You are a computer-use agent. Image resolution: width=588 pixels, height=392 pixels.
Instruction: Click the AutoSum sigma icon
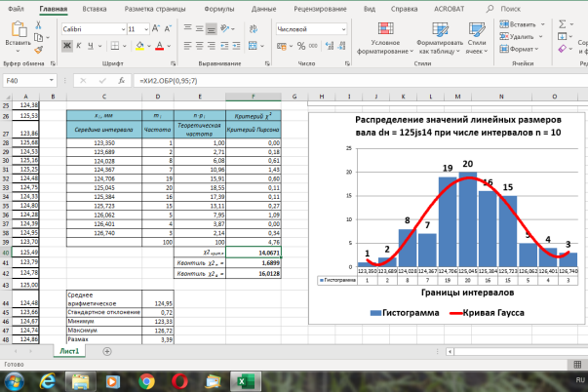(x=562, y=24)
